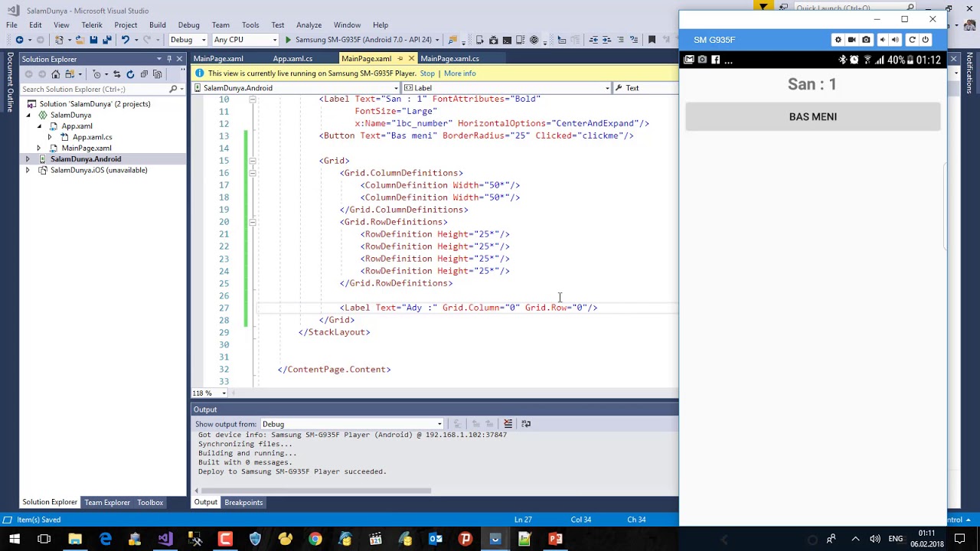The height and width of the screenshot is (551, 980).
Task: Click the Navigate Backward toolbar button
Action: click(x=19, y=40)
